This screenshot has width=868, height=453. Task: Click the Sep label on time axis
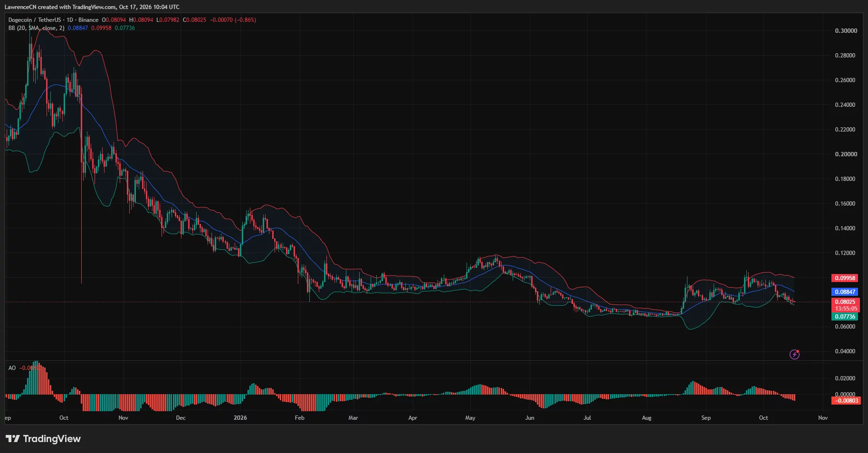(x=706, y=418)
